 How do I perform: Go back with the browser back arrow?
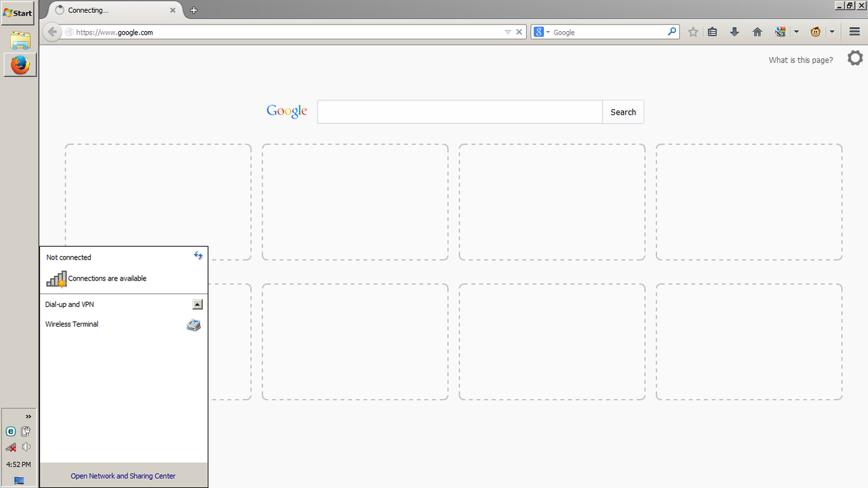pos(52,32)
